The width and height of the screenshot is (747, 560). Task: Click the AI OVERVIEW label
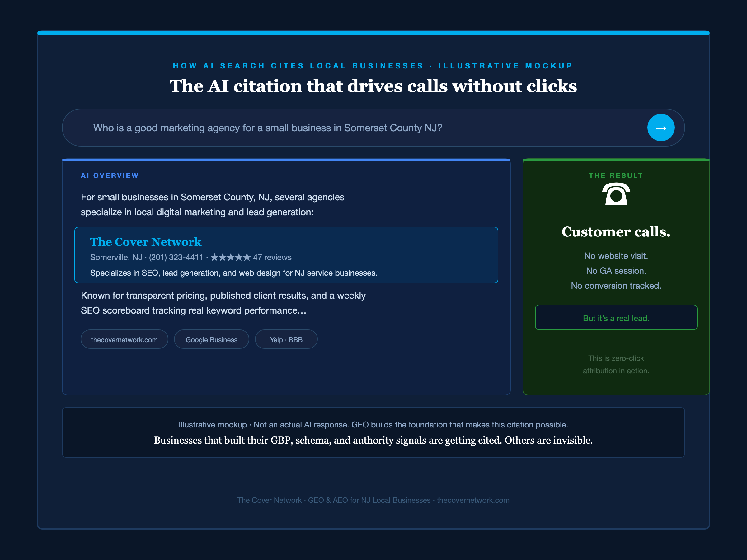click(x=110, y=175)
